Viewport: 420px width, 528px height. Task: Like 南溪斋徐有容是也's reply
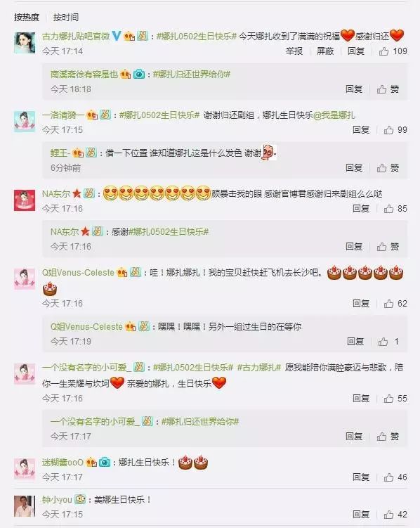[x=388, y=89]
